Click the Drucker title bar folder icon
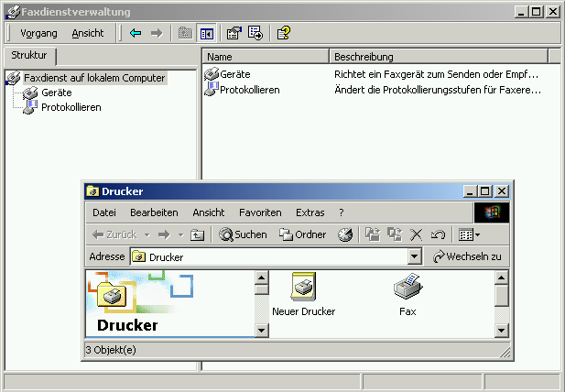 tap(92, 191)
